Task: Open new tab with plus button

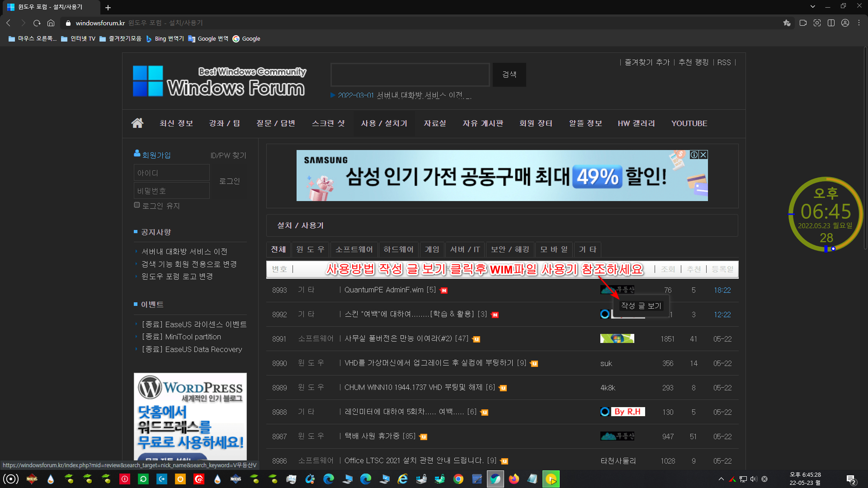Action: (x=108, y=7)
